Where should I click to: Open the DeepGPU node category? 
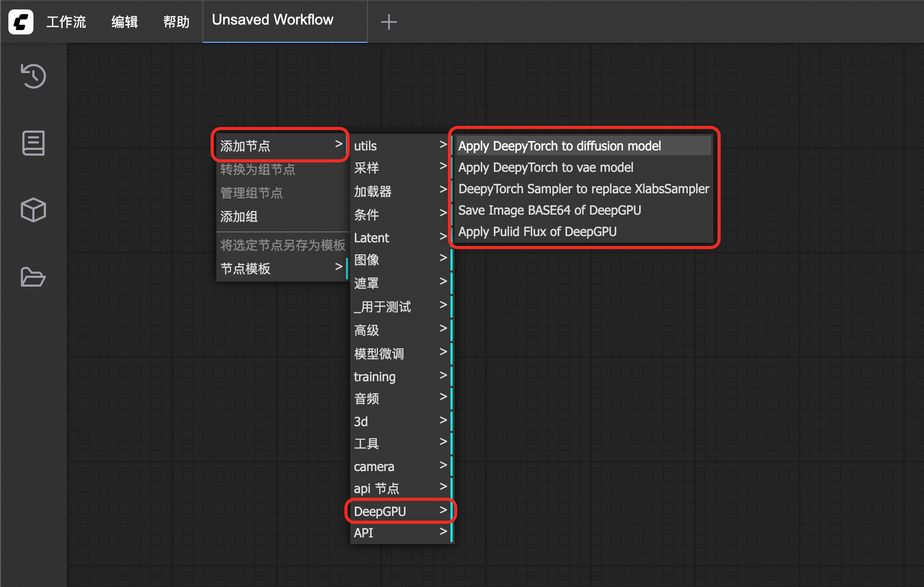(400, 511)
